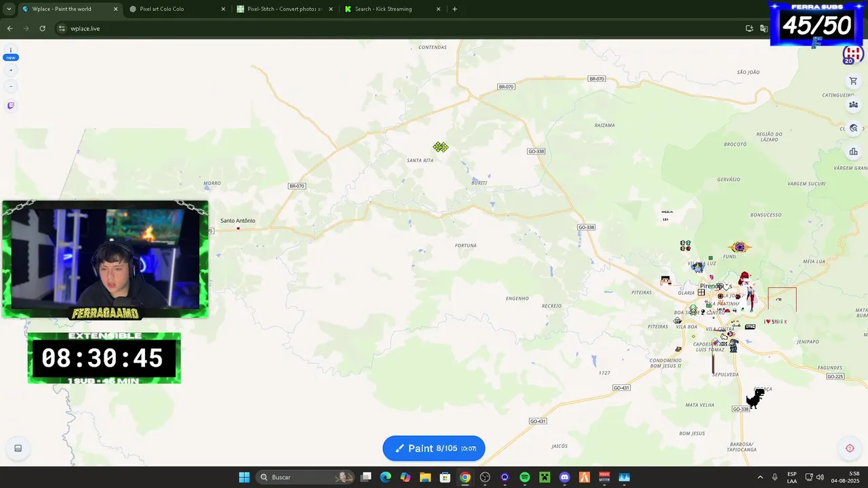This screenshot has height=488, width=868.
Task: Click the ESP LAA language indicator
Action: pyautogui.click(x=792, y=477)
